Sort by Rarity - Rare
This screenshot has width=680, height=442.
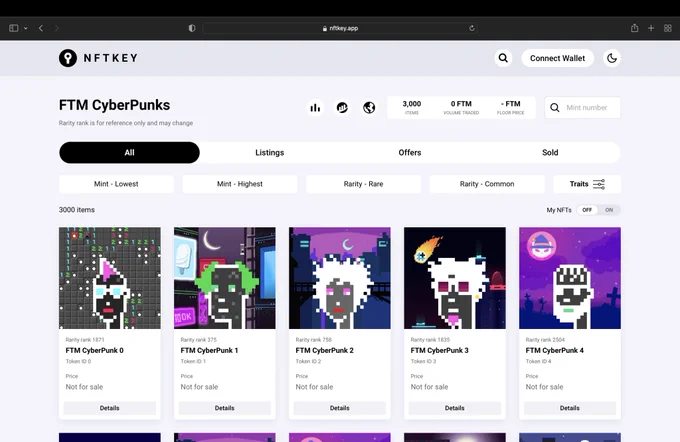[363, 184]
